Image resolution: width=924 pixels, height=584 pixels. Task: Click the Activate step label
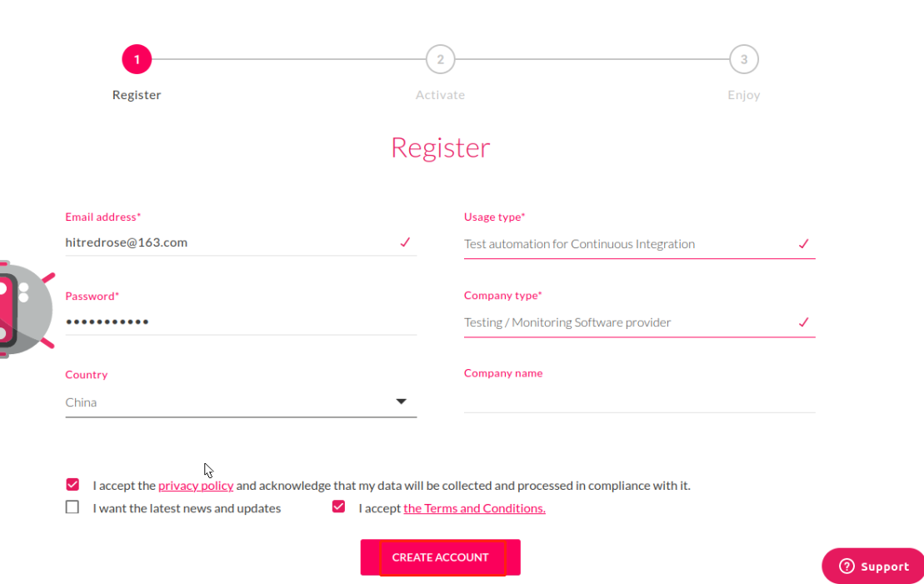coord(440,95)
